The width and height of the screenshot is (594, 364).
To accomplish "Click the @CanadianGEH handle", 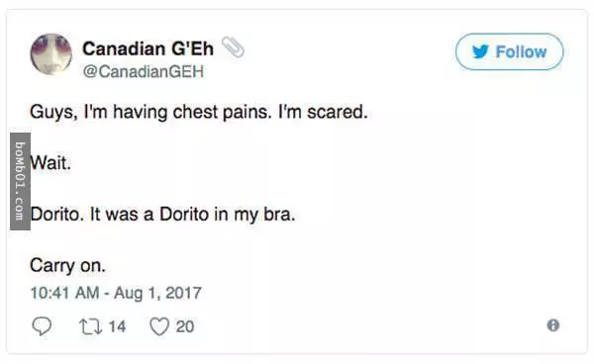I will tap(144, 71).
